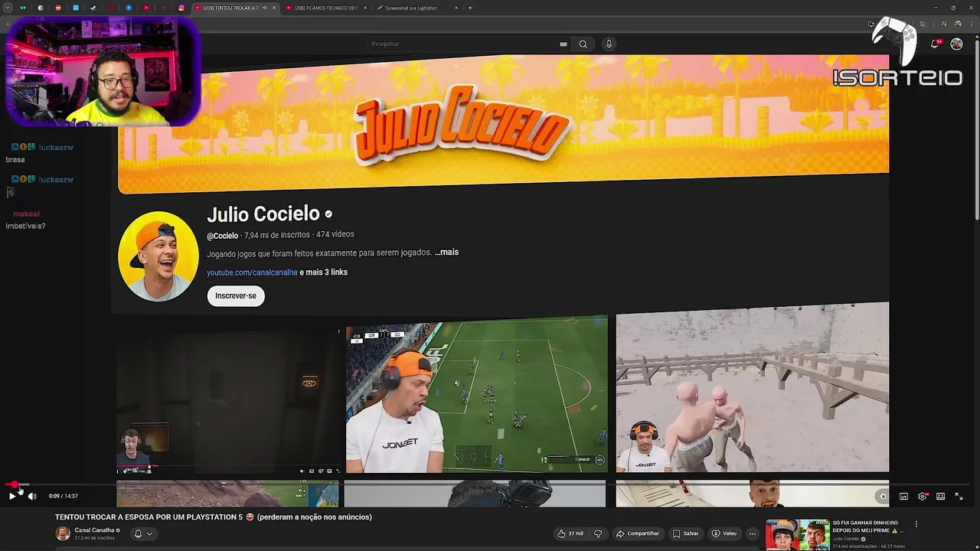Switch to pinned Instagram tab
This screenshot has width=980, height=551.
coord(181,8)
